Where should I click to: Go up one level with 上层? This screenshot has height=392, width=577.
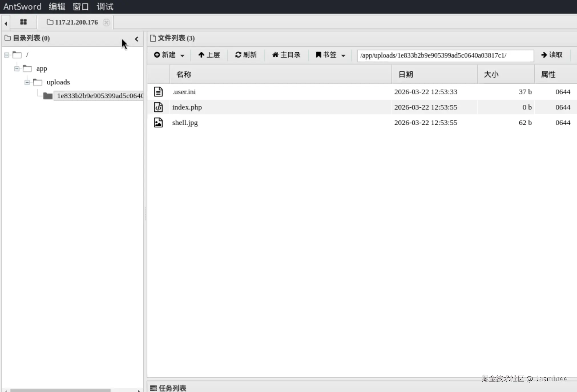[x=209, y=55]
